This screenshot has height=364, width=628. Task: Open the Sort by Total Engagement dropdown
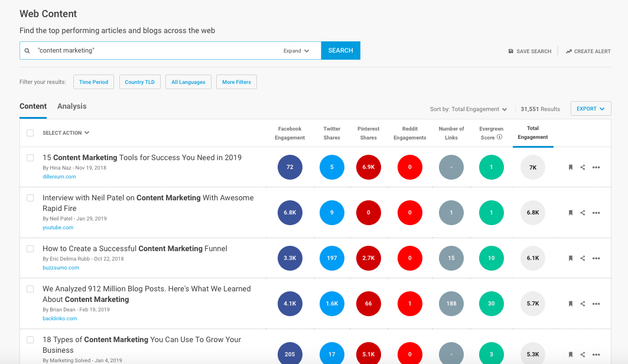[x=469, y=109]
